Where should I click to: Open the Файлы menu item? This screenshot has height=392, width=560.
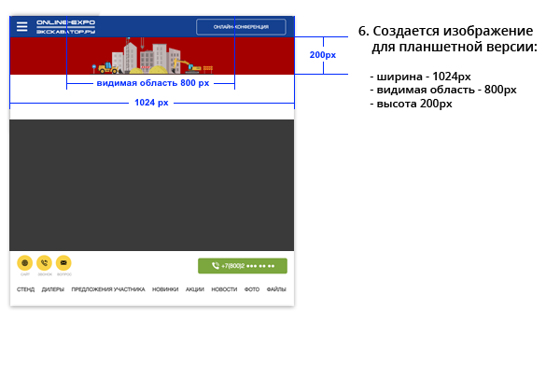click(276, 289)
